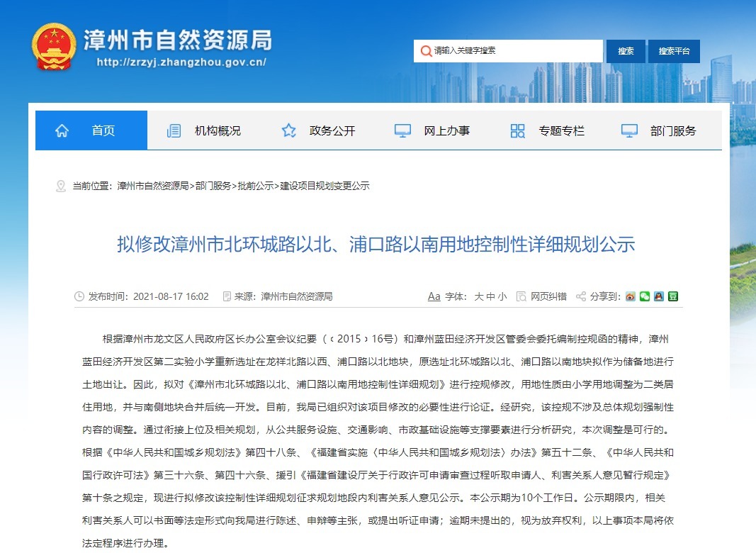Click the location pin breadcrumb icon
Image resolution: width=756 pixels, height=553 pixels.
tap(61, 186)
